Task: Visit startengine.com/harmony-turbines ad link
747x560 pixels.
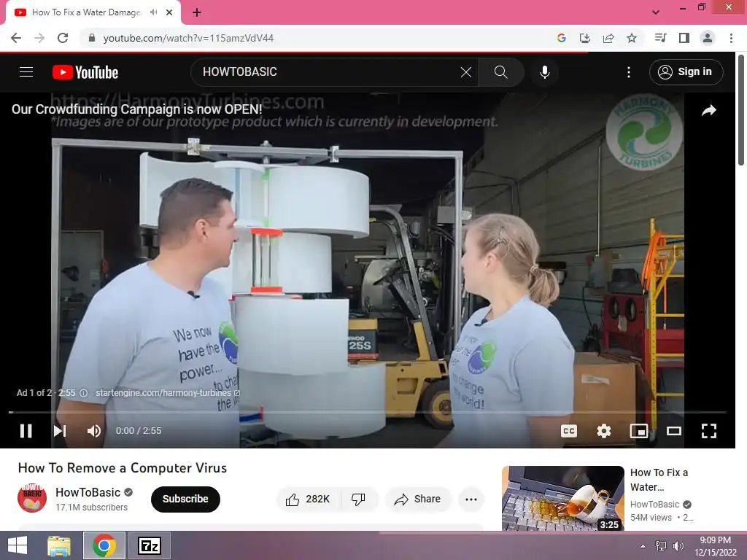Action: (x=168, y=393)
